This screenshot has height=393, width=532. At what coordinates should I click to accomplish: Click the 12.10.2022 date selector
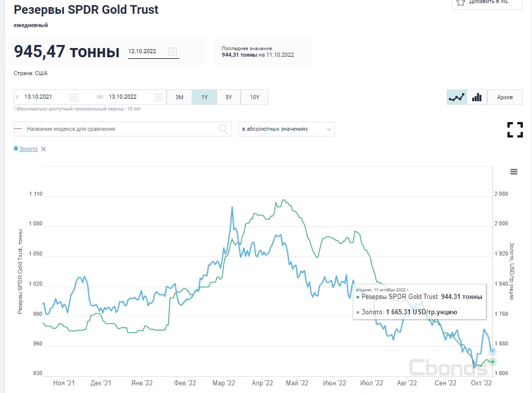click(x=153, y=52)
